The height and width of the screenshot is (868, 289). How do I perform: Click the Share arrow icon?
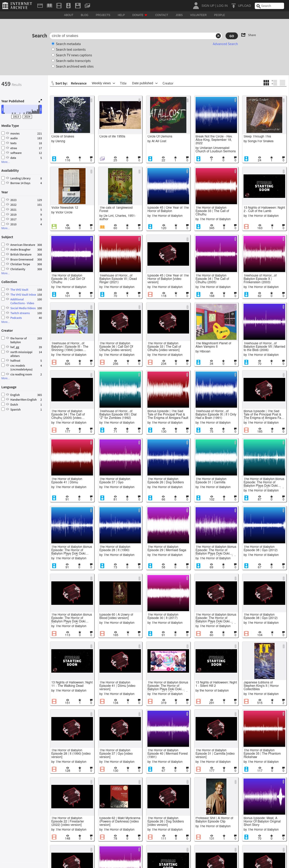coord(244,35)
